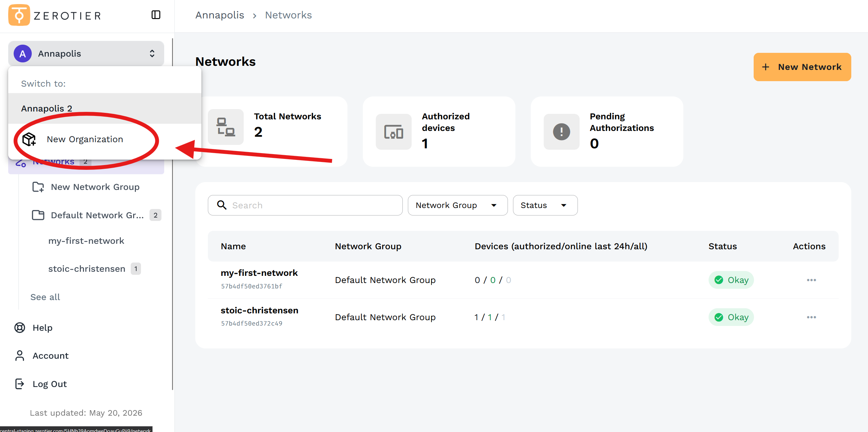The height and width of the screenshot is (432, 868).
Task: Click the search magnifier icon
Action: point(222,205)
